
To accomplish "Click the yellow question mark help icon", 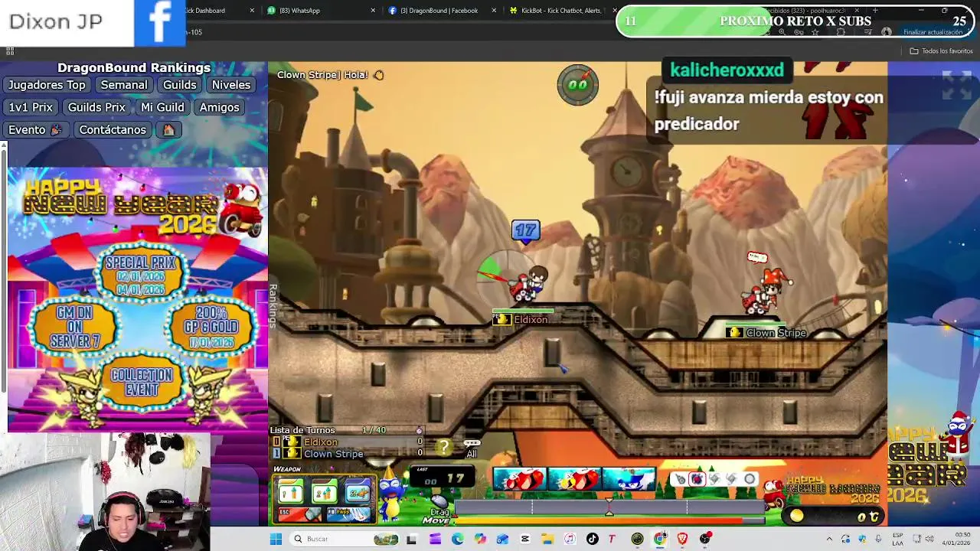I will click(x=444, y=447).
